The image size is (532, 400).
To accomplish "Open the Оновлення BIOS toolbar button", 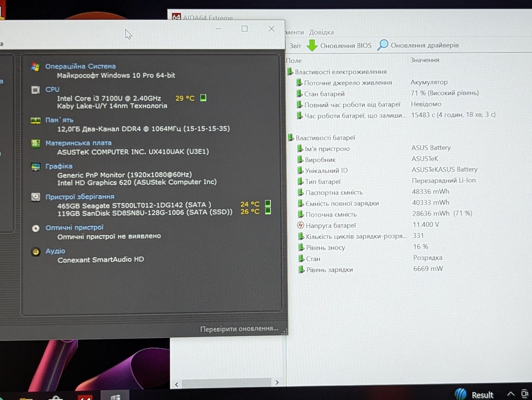I will (x=339, y=46).
